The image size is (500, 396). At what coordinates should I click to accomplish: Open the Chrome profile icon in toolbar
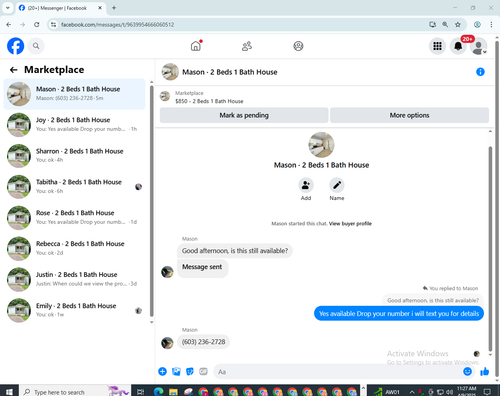[x=477, y=24]
